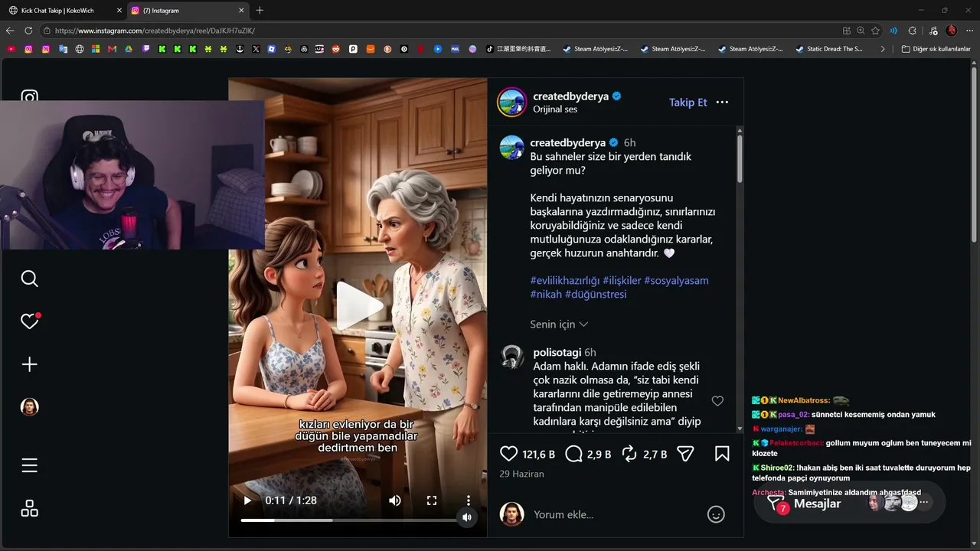Click the comments panel scrollbar
Screen dimensions: 980x551
coord(740,158)
